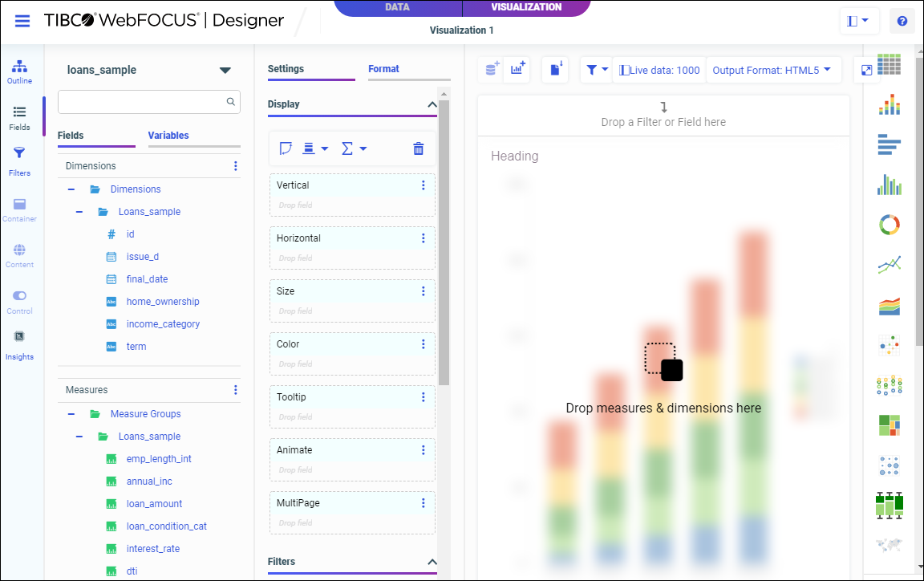Click the add visualization icon
The height and width of the screenshot is (581, 924).
(x=517, y=70)
